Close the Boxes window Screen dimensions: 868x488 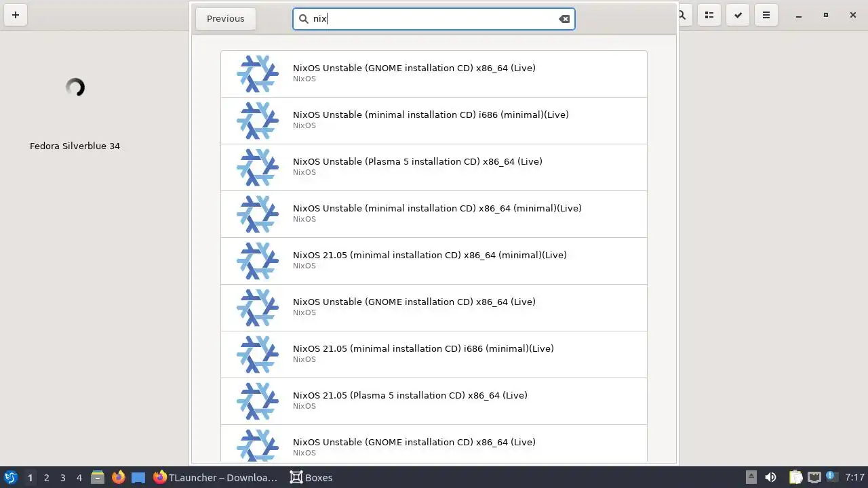pyautogui.click(x=853, y=15)
